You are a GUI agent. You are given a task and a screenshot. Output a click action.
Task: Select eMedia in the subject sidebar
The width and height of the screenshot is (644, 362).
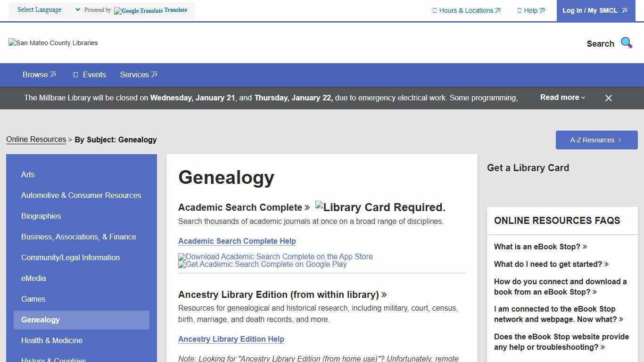point(33,278)
